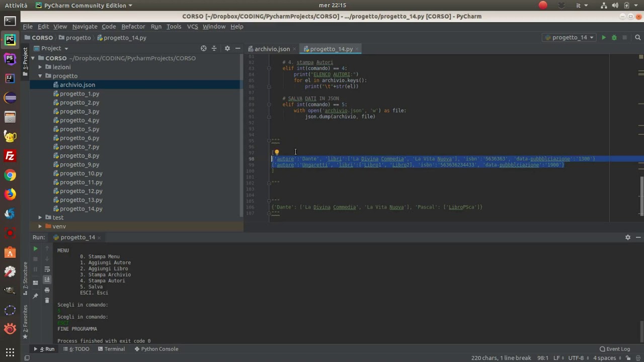The image size is (644, 362).
Task: Toggle soft-wrap icon in Run console
Action: (47, 269)
